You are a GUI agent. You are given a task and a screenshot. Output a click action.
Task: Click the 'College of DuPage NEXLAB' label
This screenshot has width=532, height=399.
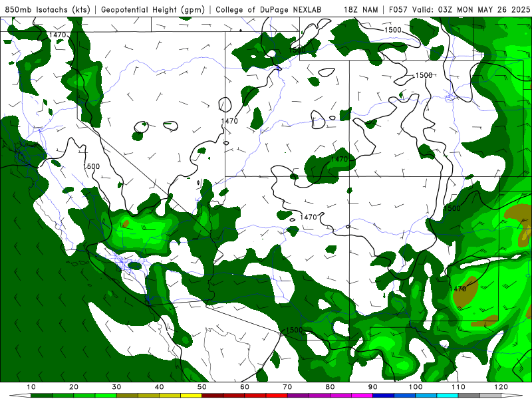268,9
